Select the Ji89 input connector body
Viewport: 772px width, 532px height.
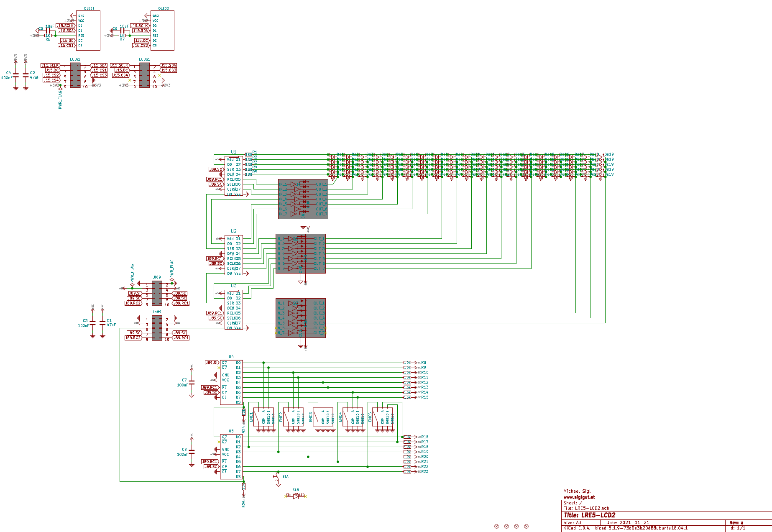tap(157, 294)
